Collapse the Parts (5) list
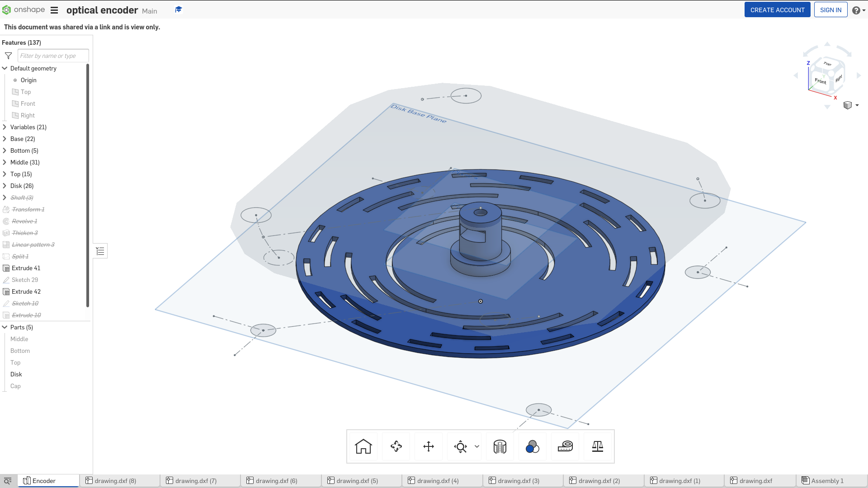 point(5,327)
